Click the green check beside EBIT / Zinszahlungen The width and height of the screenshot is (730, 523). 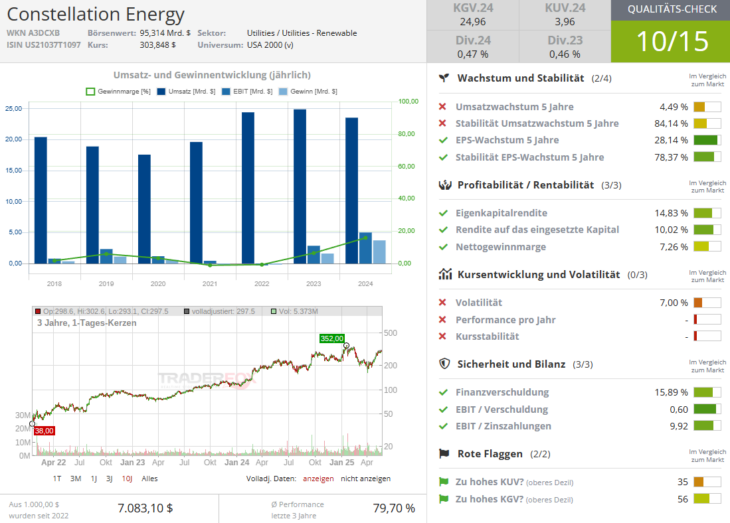443,426
